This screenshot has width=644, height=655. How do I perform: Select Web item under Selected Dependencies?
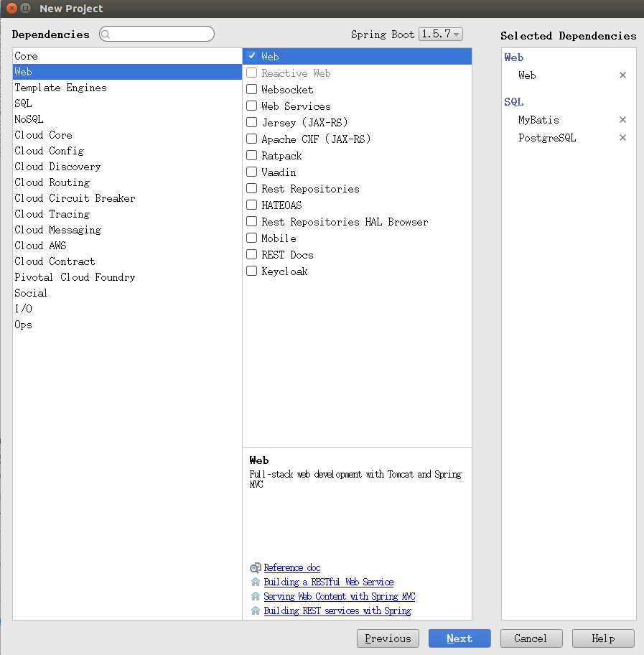527,75
